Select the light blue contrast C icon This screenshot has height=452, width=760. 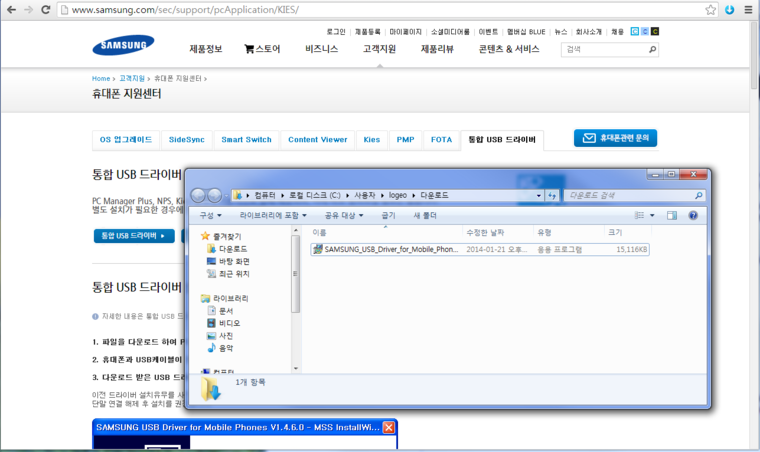point(634,31)
